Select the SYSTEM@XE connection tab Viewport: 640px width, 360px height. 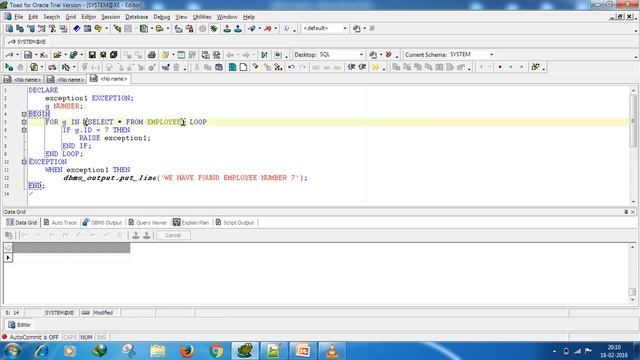[x=27, y=42]
